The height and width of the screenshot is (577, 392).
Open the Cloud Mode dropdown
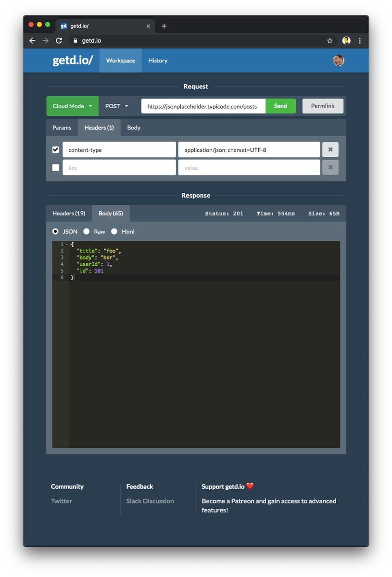pyautogui.click(x=72, y=106)
